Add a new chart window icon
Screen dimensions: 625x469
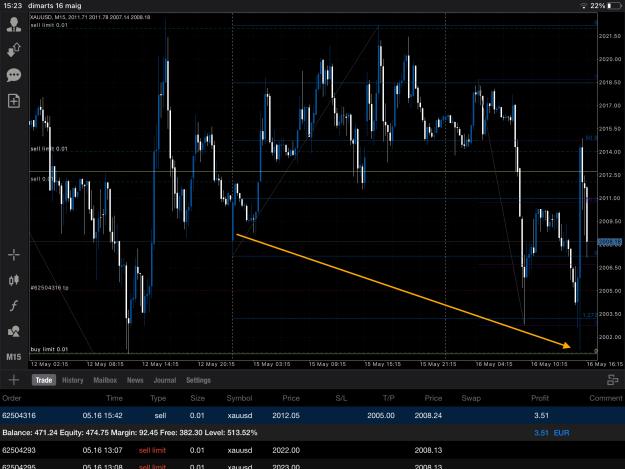click(14, 100)
